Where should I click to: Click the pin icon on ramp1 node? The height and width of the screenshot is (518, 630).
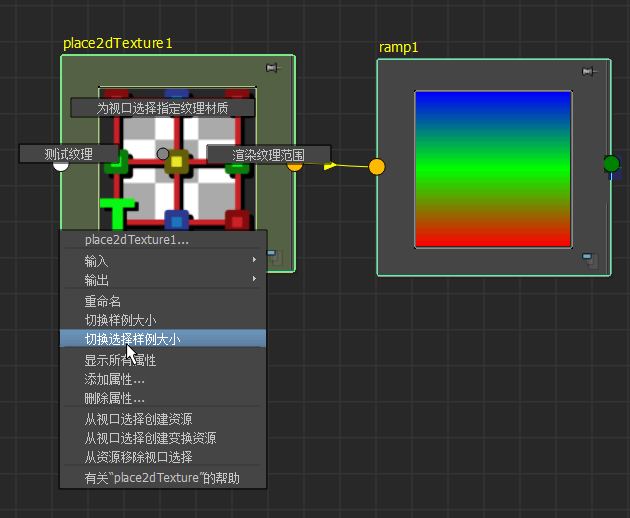coord(589,72)
